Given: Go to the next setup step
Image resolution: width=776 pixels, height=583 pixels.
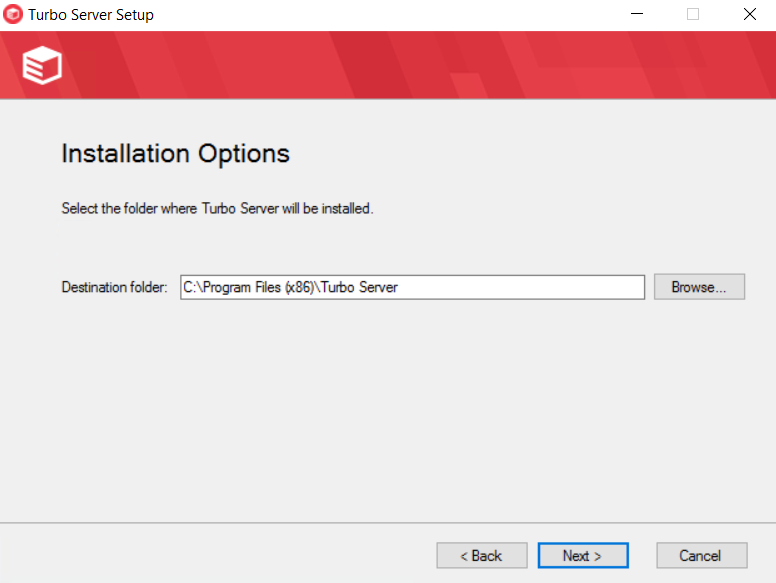Looking at the screenshot, I should pyautogui.click(x=582, y=556).
